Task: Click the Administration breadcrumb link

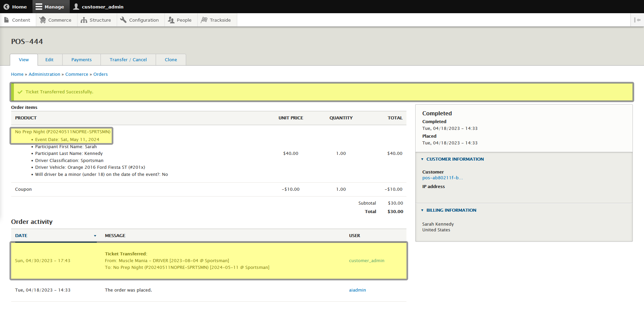Action: (44, 74)
